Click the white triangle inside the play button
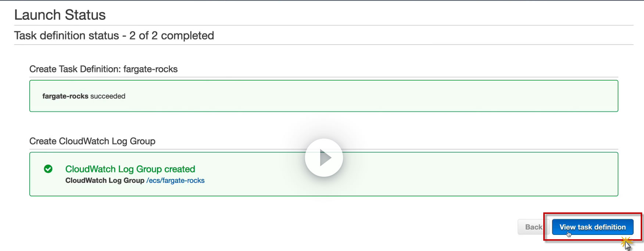The height and width of the screenshot is (251, 644). [x=325, y=158]
